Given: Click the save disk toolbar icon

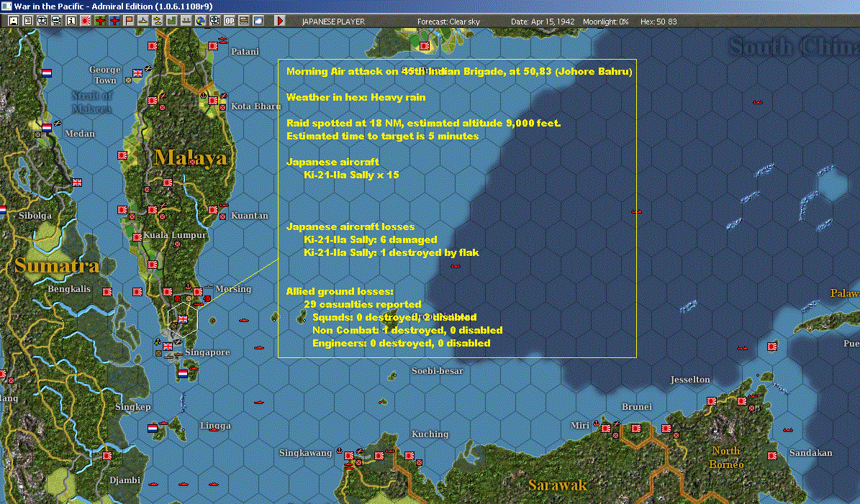Looking at the screenshot, I should (14, 21).
